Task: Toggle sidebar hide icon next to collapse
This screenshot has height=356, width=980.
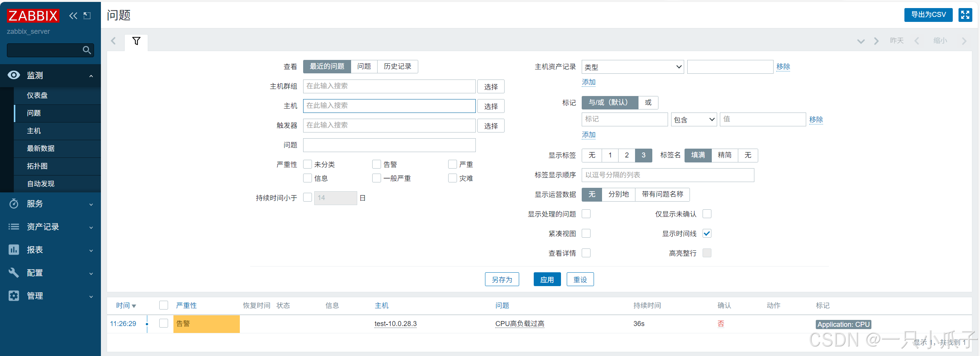Action: coord(87,16)
